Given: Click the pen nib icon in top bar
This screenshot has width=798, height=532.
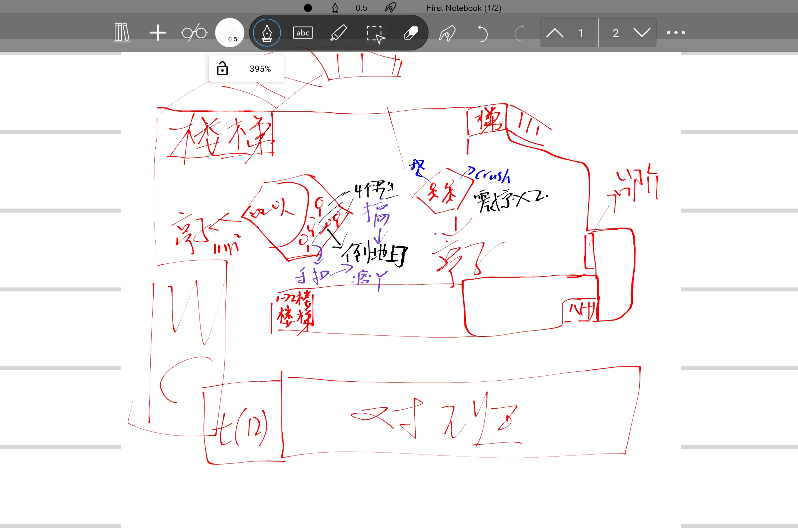Looking at the screenshot, I should [x=334, y=7].
